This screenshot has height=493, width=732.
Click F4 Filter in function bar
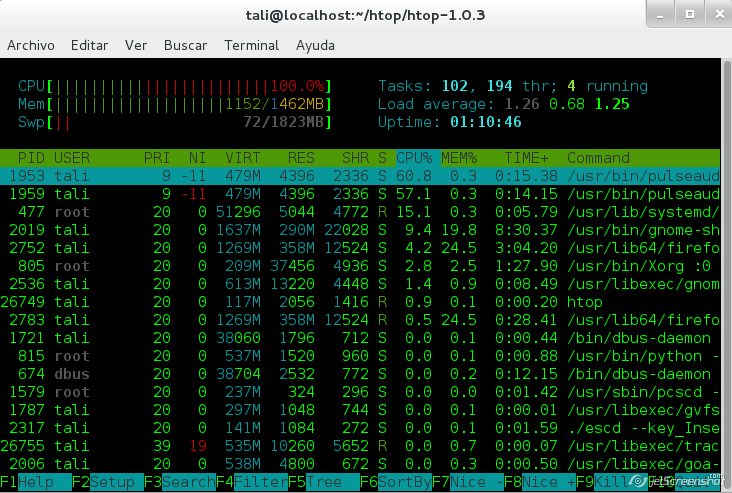(252, 482)
